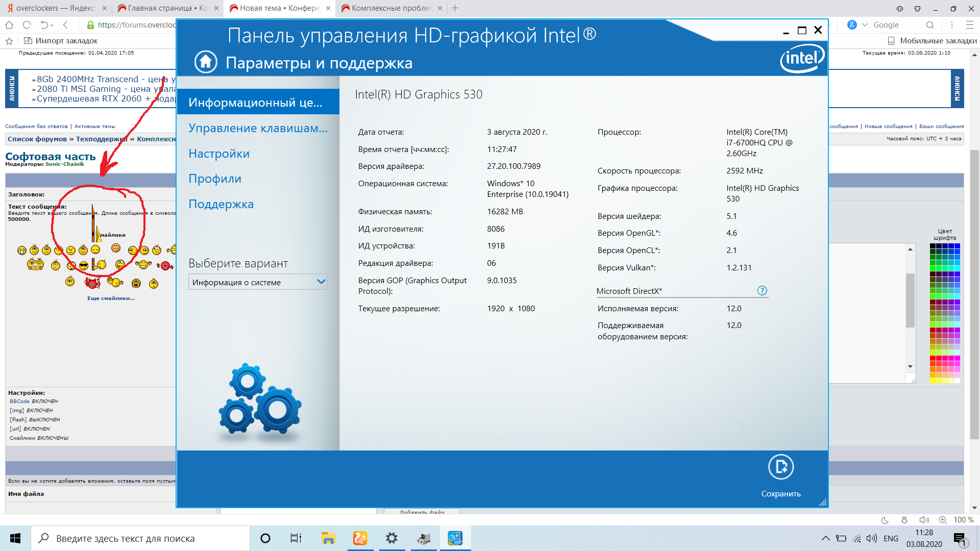Open the 'Поддержка' sidebar menu item

pyautogui.click(x=220, y=204)
